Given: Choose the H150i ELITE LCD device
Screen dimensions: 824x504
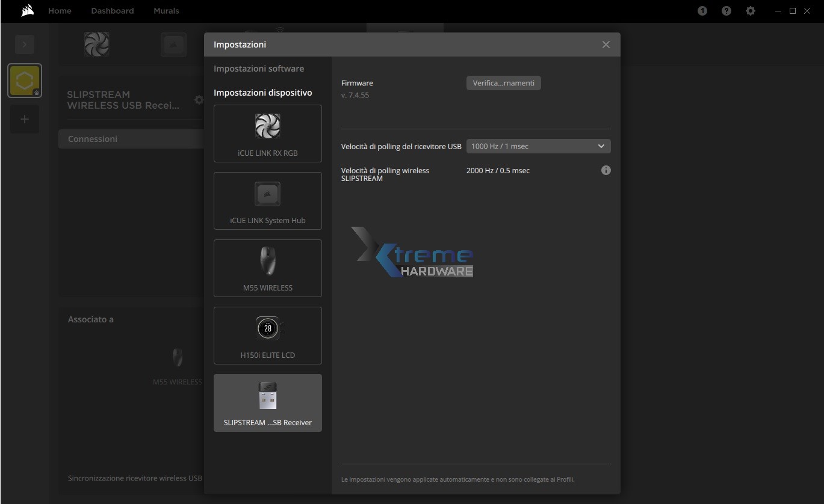Looking at the screenshot, I should [x=268, y=336].
